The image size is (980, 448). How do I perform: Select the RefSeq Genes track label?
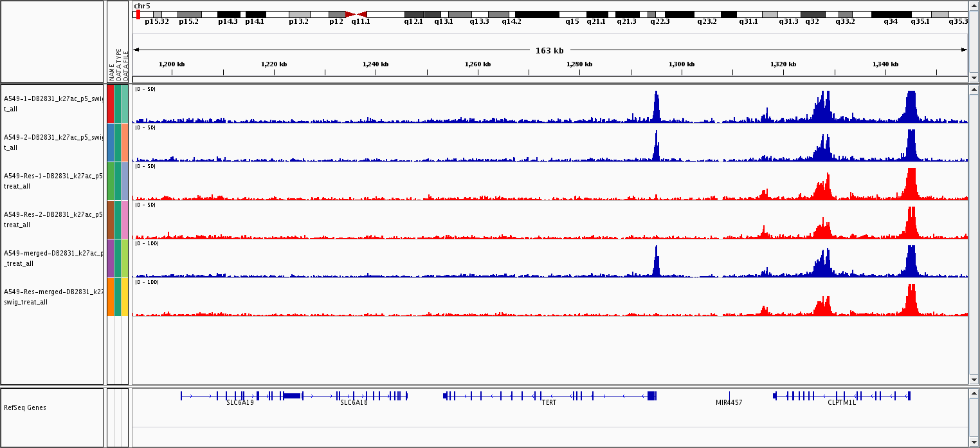(x=25, y=407)
